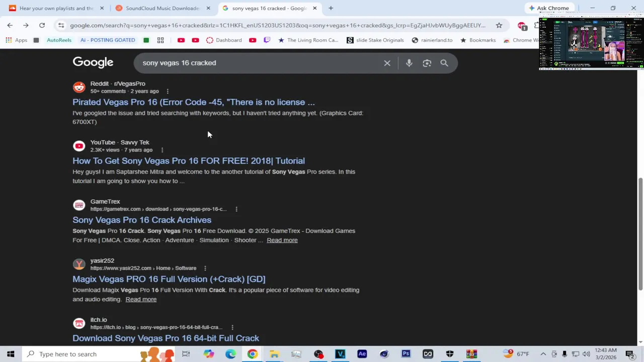Screen dimensions: 644x362
Task: Open more options for itch.io result
Action: 232,327
